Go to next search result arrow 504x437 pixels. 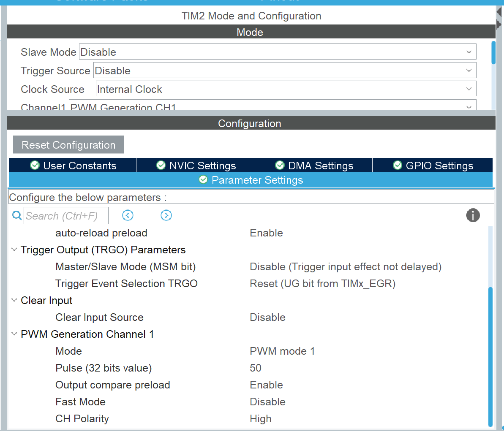[x=166, y=216]
